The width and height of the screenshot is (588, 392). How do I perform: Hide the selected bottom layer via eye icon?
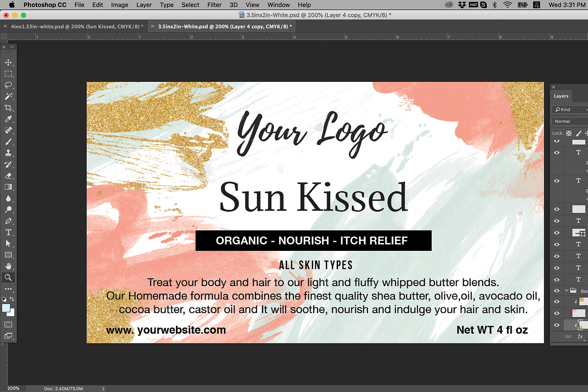tap(557, 325)
